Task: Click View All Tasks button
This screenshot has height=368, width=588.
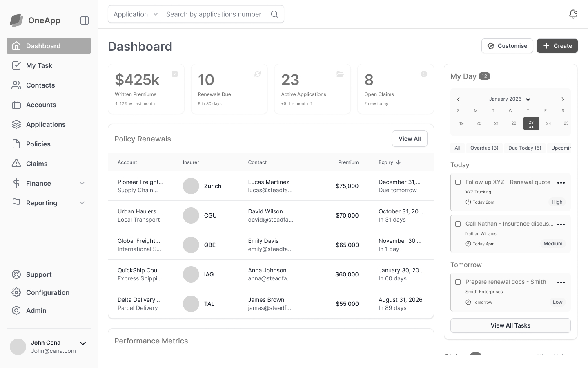Action: (x=510, y=325)
